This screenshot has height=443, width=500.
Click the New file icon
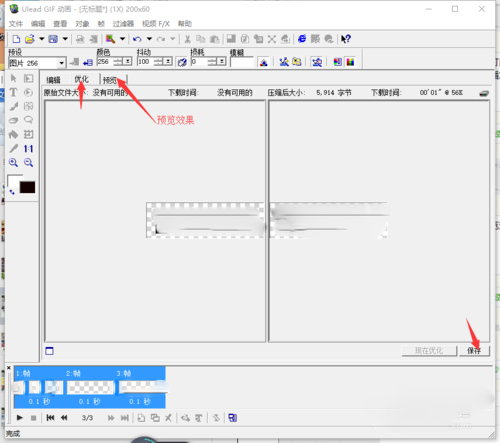(x=16, y=39)
